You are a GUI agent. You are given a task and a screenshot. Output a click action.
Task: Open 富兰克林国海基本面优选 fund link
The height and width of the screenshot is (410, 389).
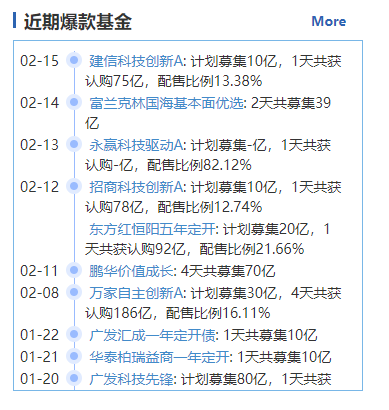coord(166,103)
